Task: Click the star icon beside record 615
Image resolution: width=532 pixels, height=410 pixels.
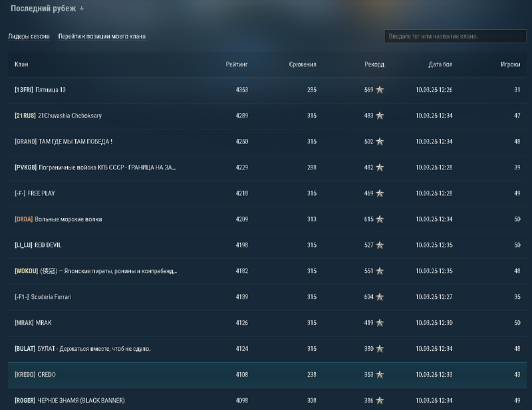Action: coord(380,219)
